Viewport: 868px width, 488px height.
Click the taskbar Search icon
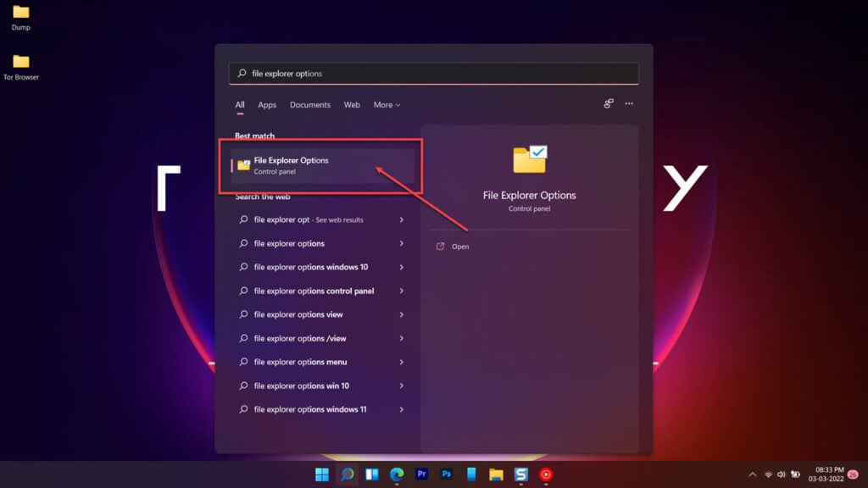coord(347,474)
